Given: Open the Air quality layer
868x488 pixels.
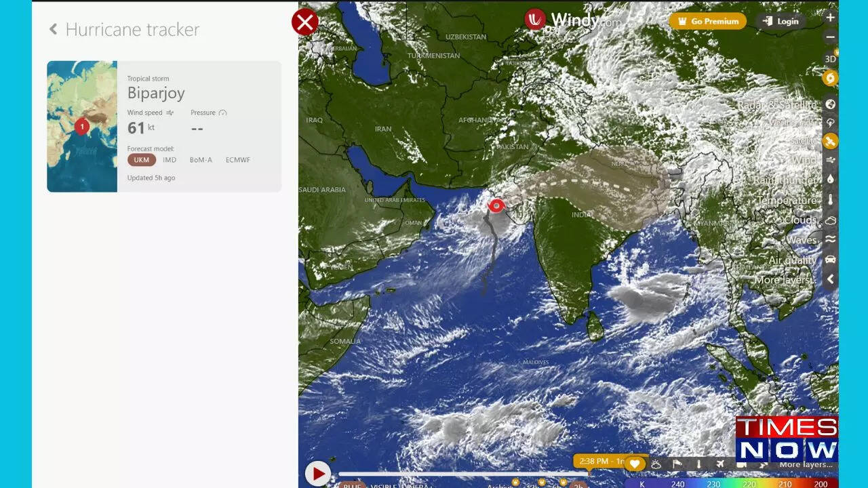Looking at the screenshot, I should [830, 260].
